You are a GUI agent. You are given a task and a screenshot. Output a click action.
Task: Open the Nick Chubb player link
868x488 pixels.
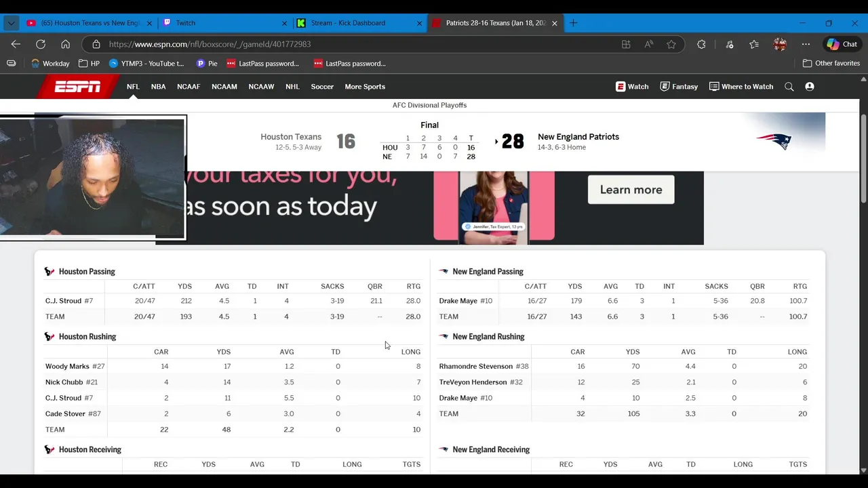point(64,382)
